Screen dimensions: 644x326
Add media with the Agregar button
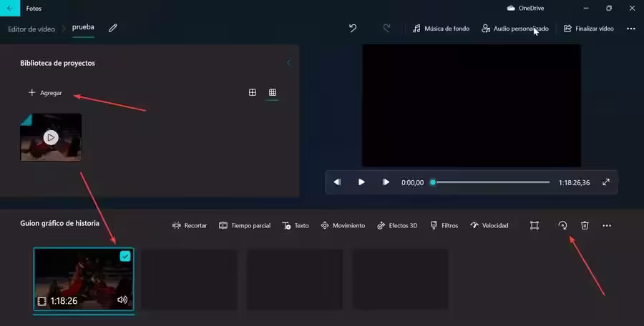tap(45, 93)
